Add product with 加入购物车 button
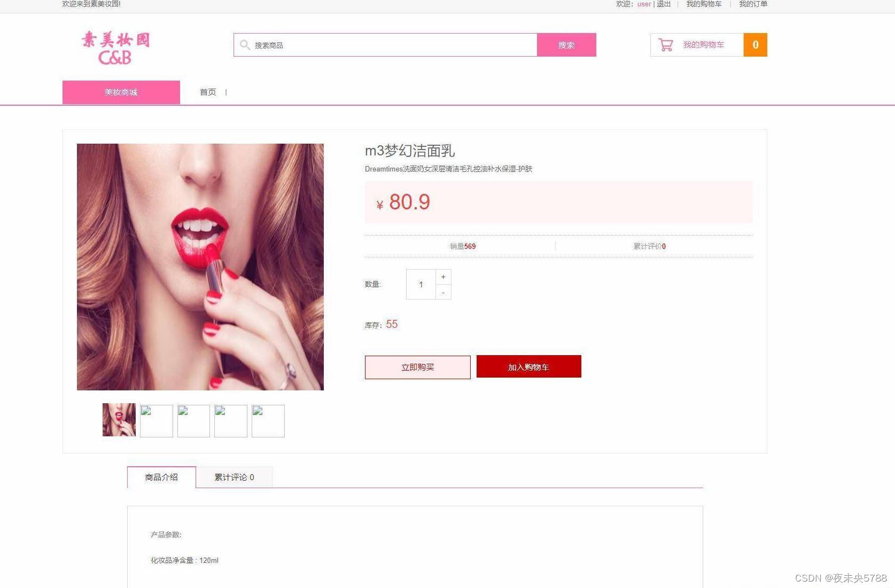 click(x=529, y=367)
